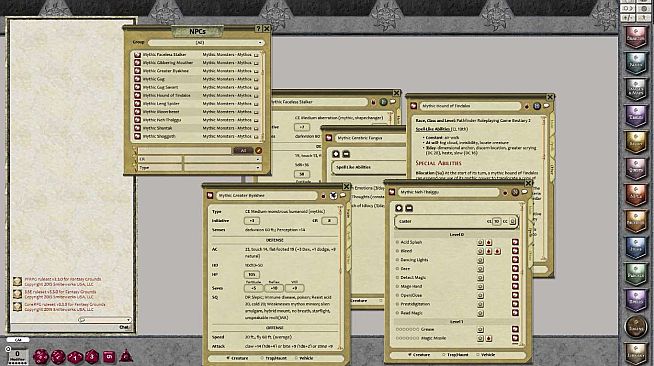Click speech bubble icon on Neh-Thalggu sheet

(x=525, y=192)
